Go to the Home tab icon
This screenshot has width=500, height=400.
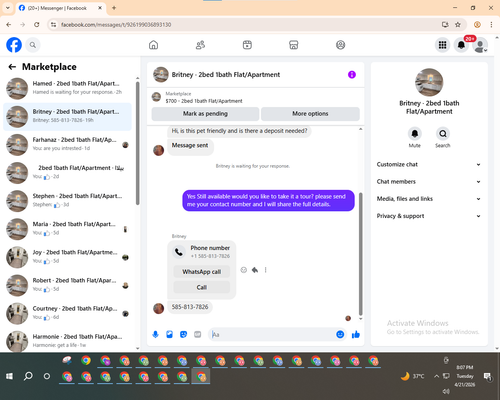point(153,45)
